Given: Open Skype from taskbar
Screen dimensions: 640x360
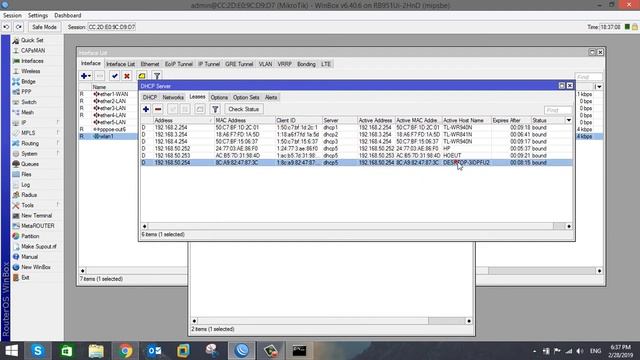Looking at the screenshot, I should pos(38,351).
